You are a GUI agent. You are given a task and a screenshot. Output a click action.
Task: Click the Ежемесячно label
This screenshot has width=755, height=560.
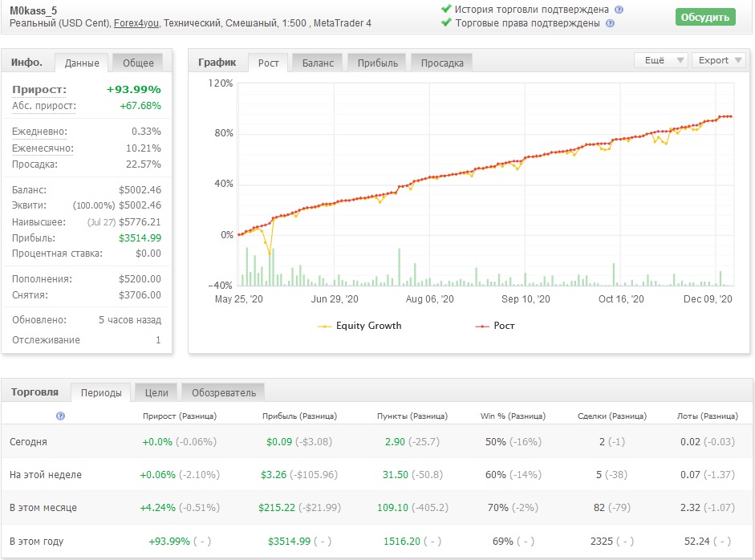pos(43,148)
